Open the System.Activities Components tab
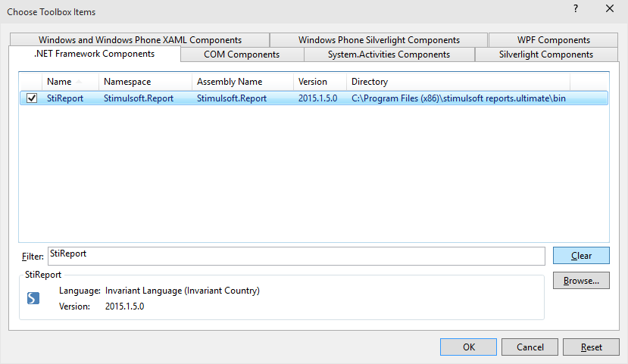This screenshot has height=364, width=628. [389, 54]
